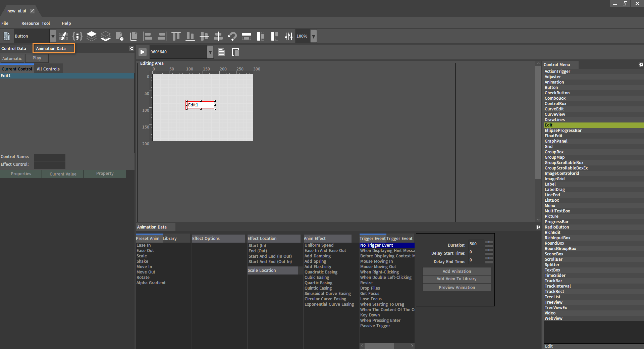The image size is (644, 349).
Task: Click the paintbrush style editor icon
Action: pos(63,36)
